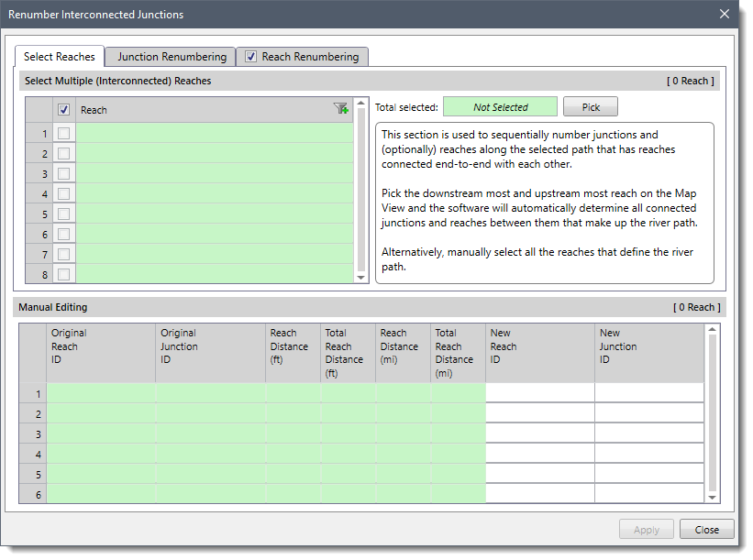The width and height of the screenshot is (753, 560).
Task: Click the Manual Editing table's scroll-down arrow
Action: pos(713,496)
